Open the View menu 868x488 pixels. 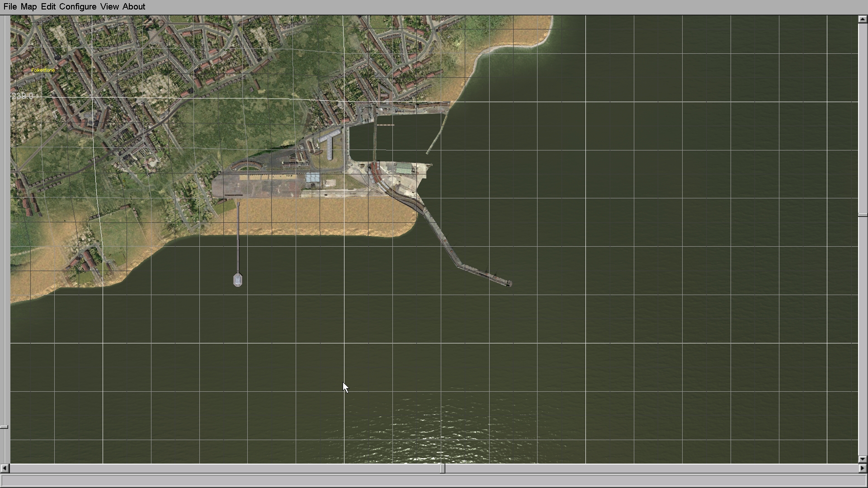point(109,7)
